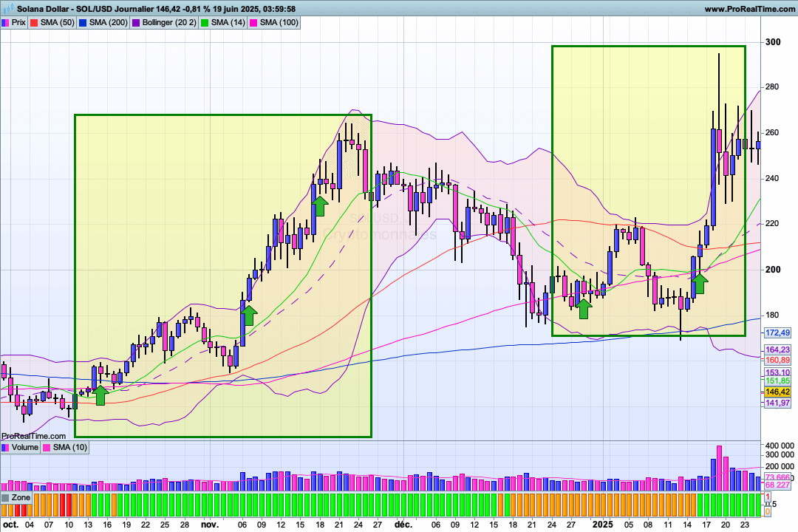
Task: Click the pink SMA (10) color swatch
Action: pos(47,448)
